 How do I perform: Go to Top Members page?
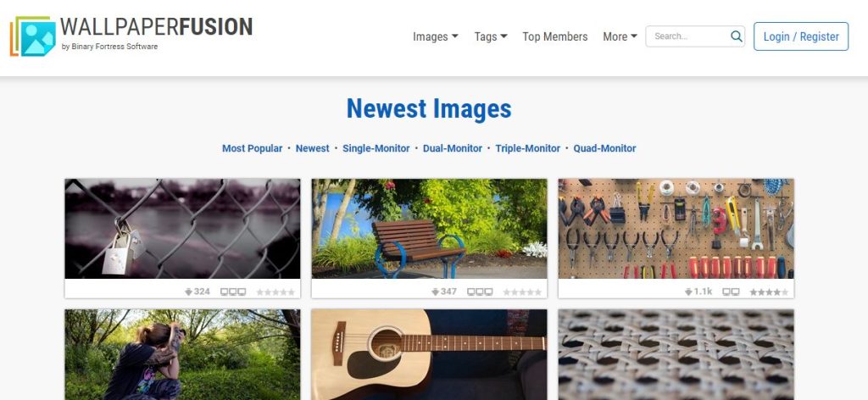[x=554, y=36]
